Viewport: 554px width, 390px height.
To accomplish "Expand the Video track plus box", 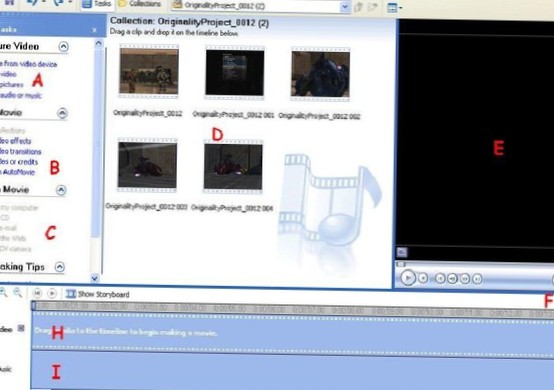I will [21, 328].
